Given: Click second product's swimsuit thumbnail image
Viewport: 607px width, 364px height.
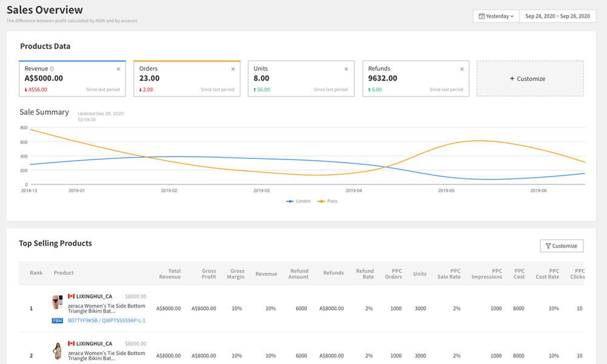Looking at the screenshot, I should [x=57, y=350].
